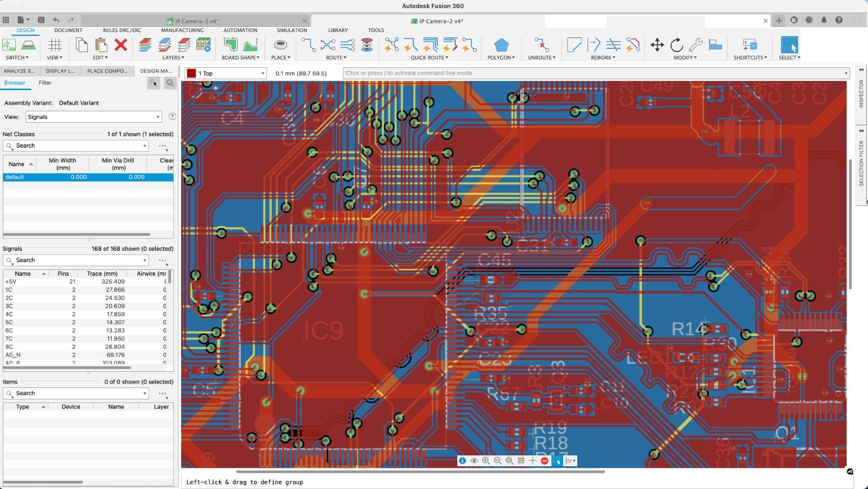Viewport: 868px width, 489px height.
Task: Open the Filter tab in the left panel
Action: pyautogui.click(x=44, y=82)
